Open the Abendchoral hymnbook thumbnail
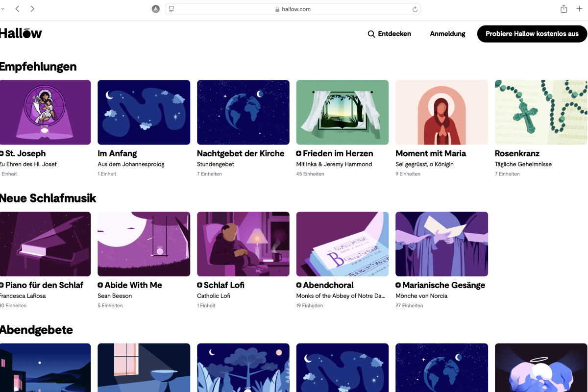The image size is (588, 392). point(343,244)
